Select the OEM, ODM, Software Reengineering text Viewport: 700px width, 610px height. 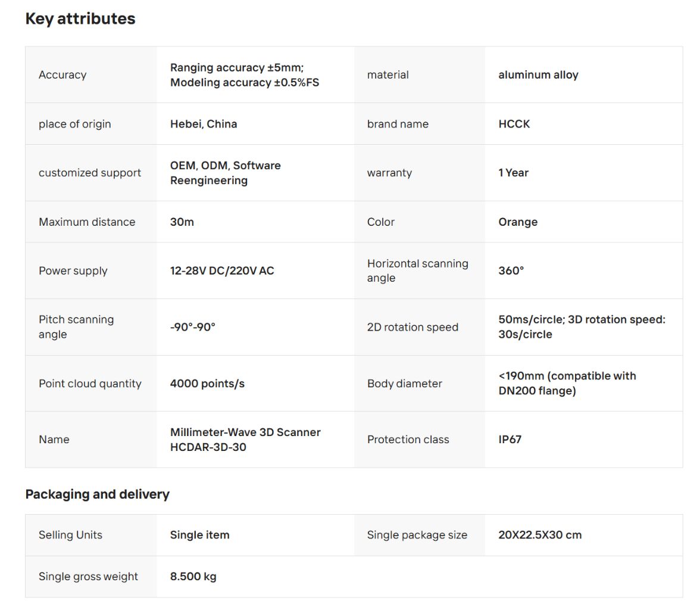coord(225,173)
